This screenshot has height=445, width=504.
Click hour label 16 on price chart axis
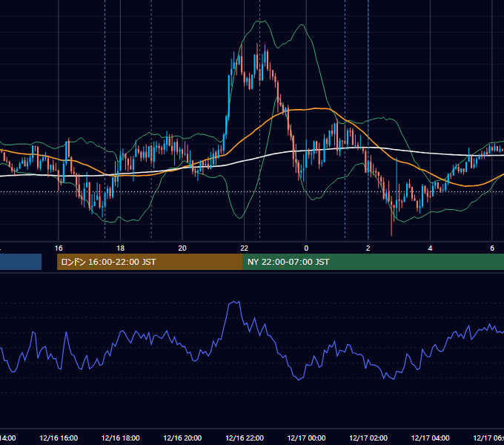pos(59,248)
